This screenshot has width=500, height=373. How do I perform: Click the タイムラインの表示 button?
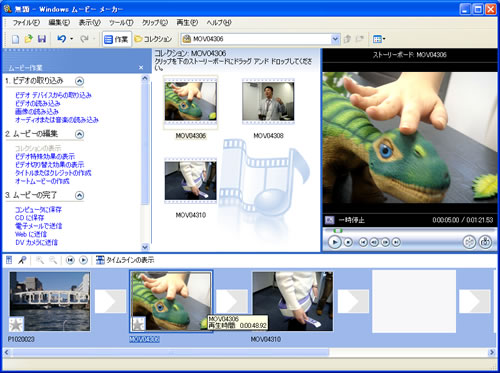click(x=125, y=260)
